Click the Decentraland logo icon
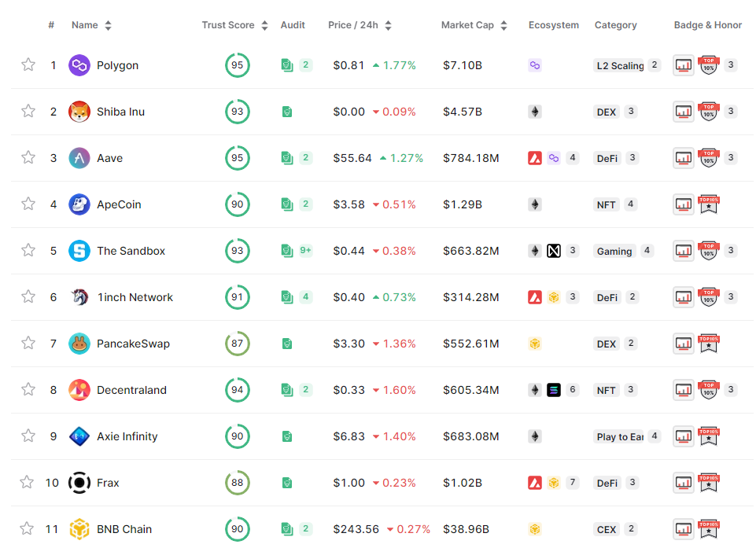Image resolution: width=756 pixels, height=548 pixels. (x=79, y=389)
